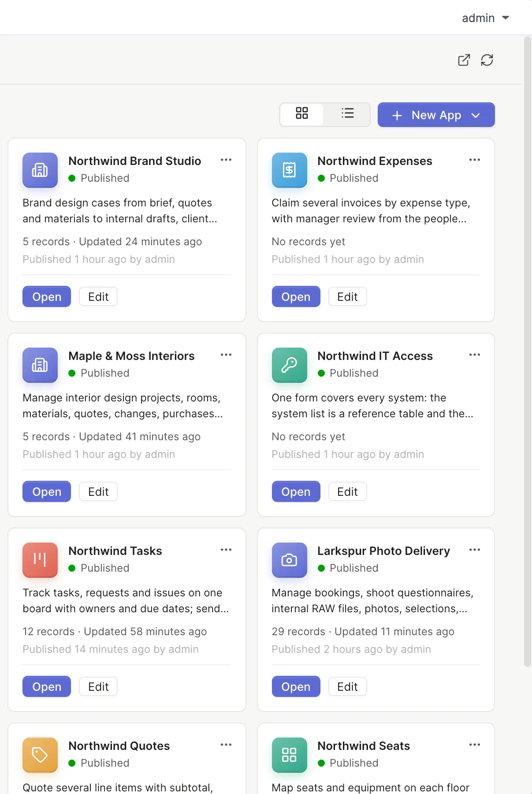Open more options for Northwind Quotes
The image size is (532, 794).
[226, 745]
